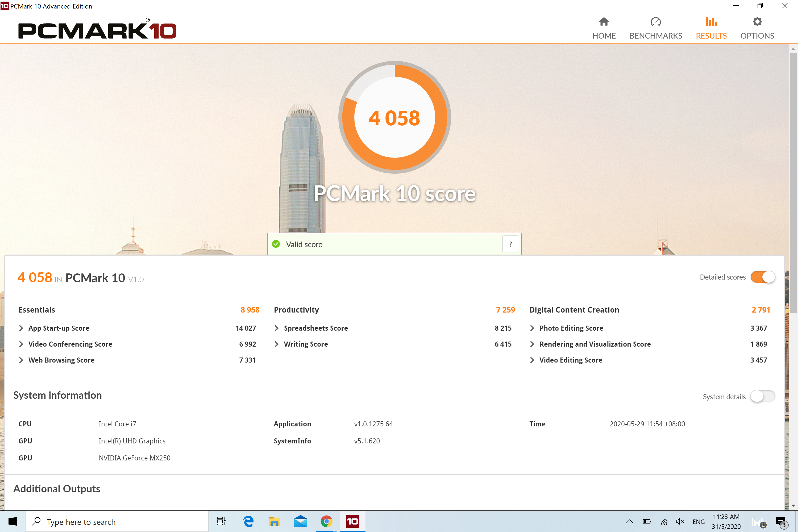Viewport: 798px width, 532px height.
Task: Click the NVIDIA GeForce MX250 GPU value
Action: 134,458
